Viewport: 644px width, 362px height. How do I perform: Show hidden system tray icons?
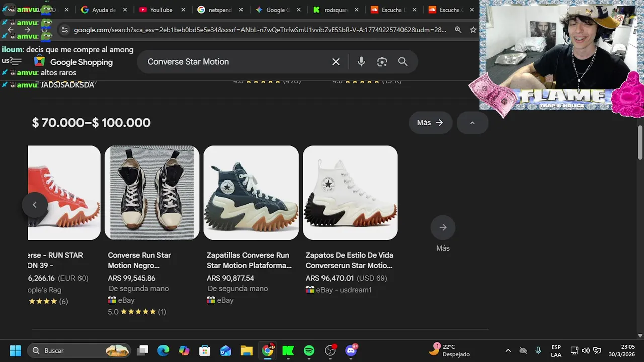(508, 350)
